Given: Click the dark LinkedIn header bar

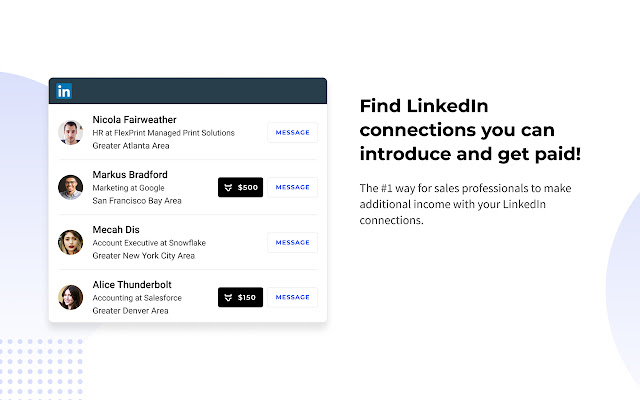Looking at the screenshot, I should coord(200,91).
